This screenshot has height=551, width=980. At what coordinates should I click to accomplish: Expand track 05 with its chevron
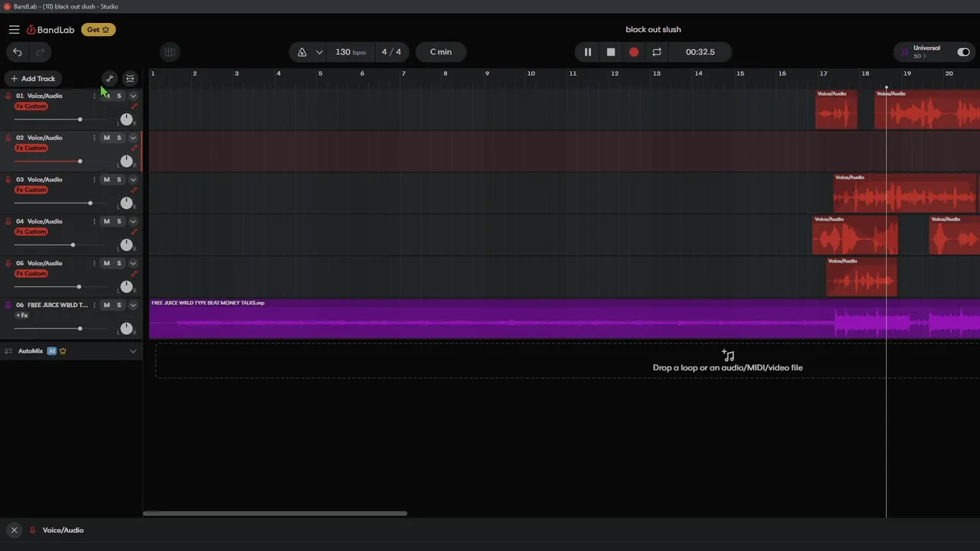[x=133, y=262]
